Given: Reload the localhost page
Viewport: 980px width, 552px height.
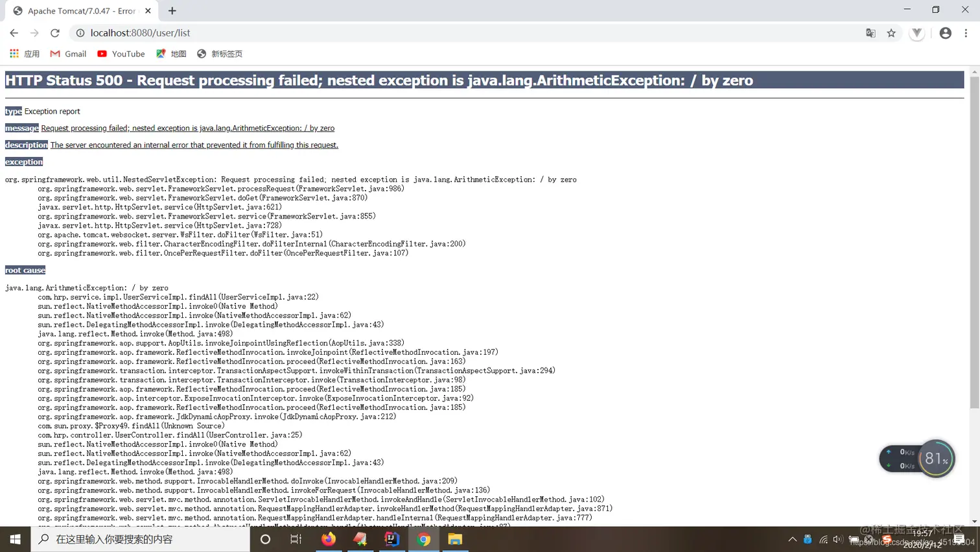Looking at the screenshot, I should coord(55,33).
